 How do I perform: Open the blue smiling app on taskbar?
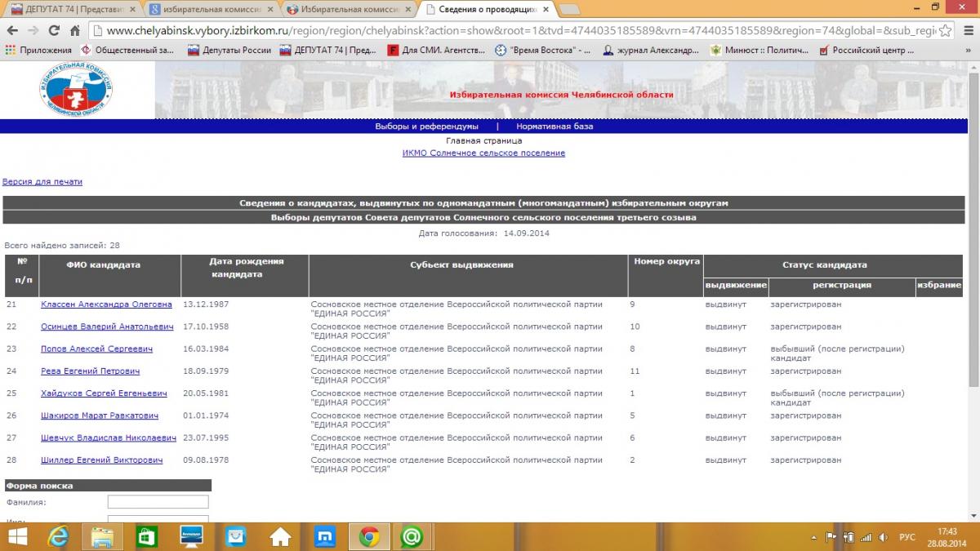(236, 536)
